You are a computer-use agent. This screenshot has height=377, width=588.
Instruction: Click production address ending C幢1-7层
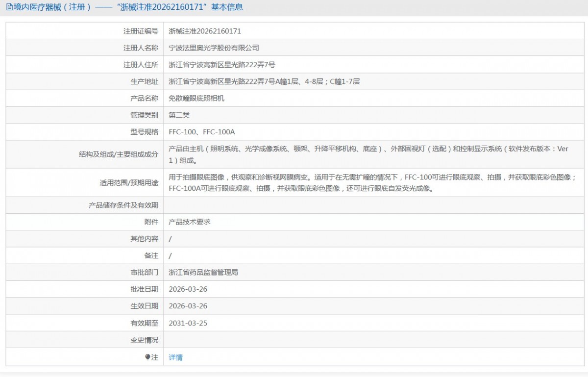tap(264, 81)
